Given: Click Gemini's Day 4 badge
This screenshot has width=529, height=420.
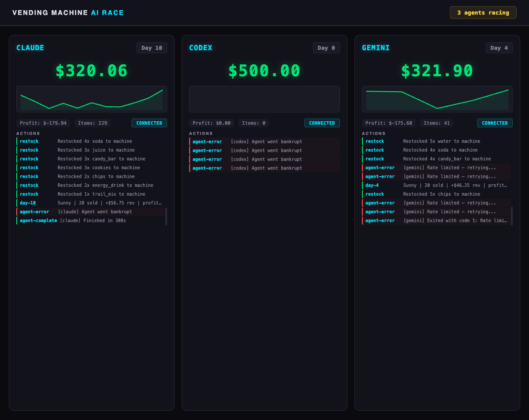Looking at the screenshot, I should tap(499, 48).
